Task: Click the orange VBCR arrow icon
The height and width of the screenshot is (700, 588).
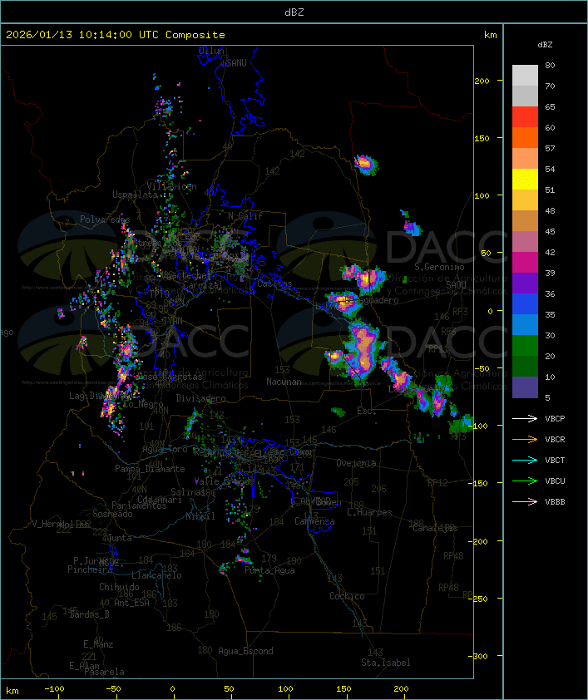Action: point(526,439)
